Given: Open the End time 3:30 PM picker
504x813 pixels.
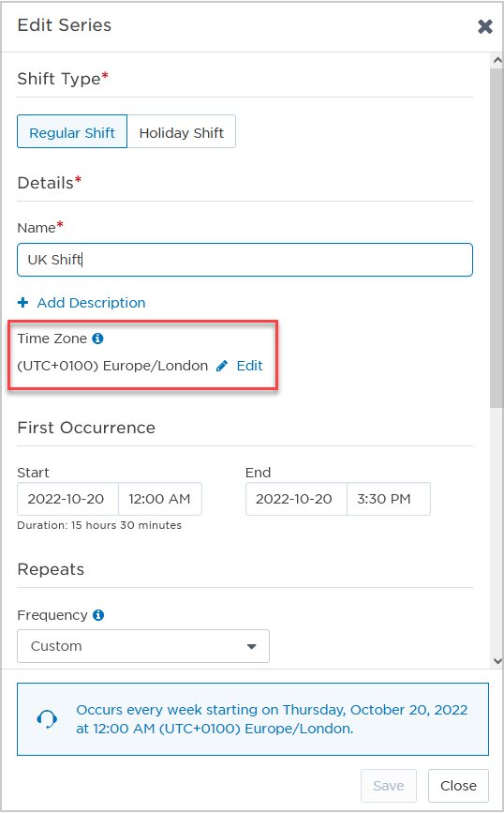Looking at the screenshot, I should tap(389, 499).
